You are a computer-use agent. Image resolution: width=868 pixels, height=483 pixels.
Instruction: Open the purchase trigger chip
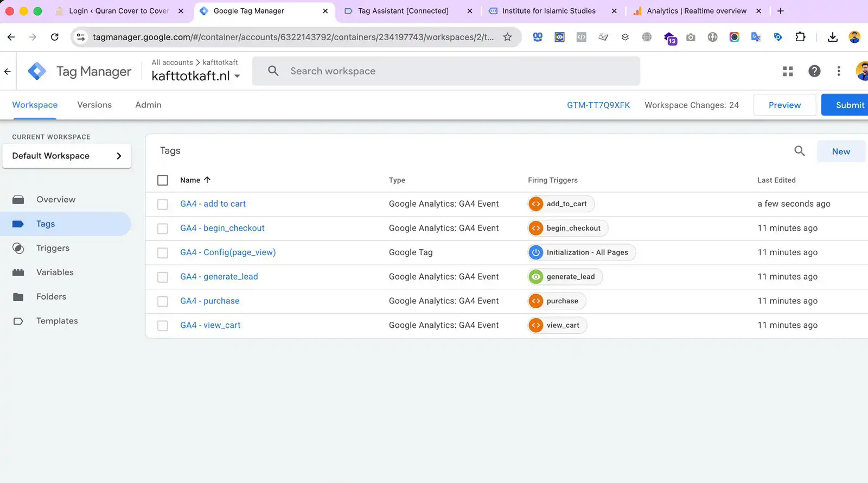click(557, 301)
